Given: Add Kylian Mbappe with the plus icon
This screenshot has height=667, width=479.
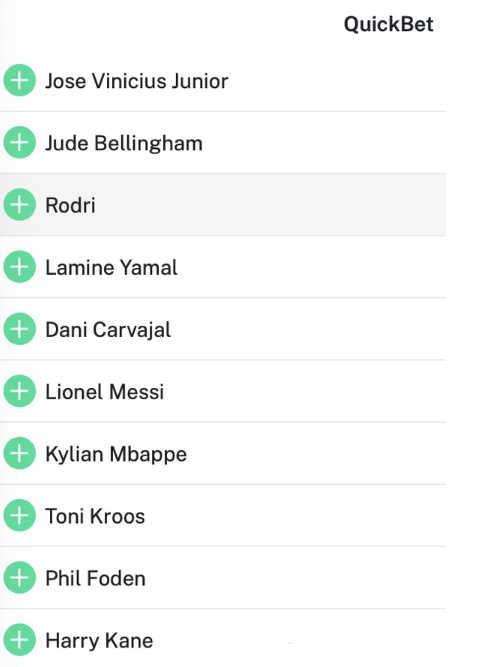Looking at the screenshot, I should click(19, 453).
